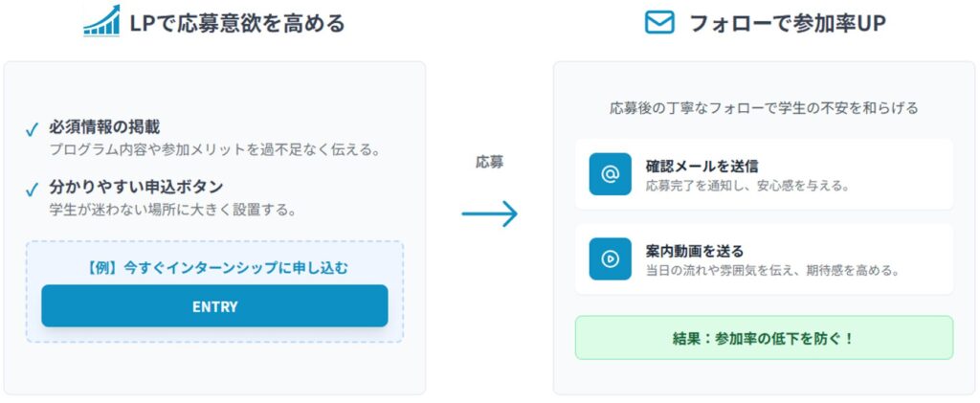
Task: Click the 当日の流れや雰囲気を伝え description text
Action: point(771,270)
